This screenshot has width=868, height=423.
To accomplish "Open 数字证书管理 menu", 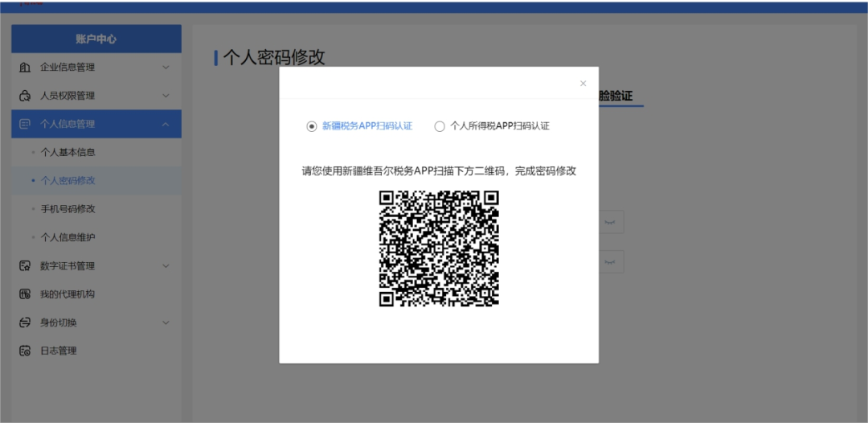I will point(96,265).
